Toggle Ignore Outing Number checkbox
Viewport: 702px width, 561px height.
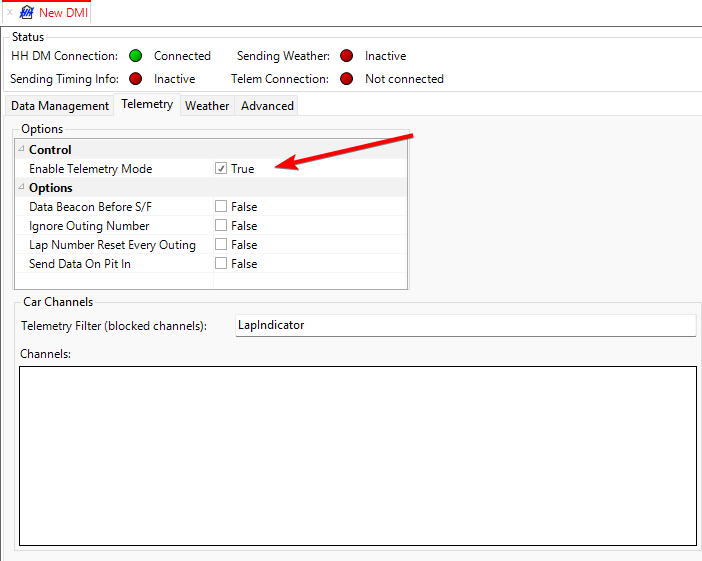point(221,226)
